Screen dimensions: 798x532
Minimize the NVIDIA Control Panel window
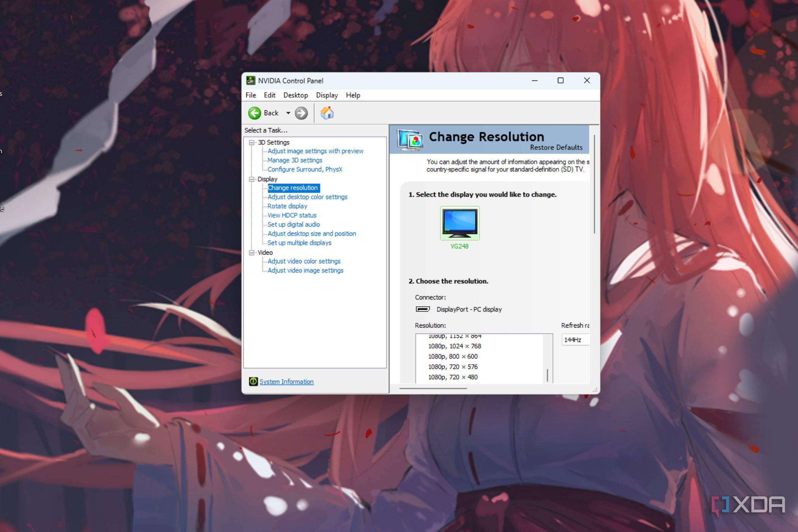[x=535, y=81]
